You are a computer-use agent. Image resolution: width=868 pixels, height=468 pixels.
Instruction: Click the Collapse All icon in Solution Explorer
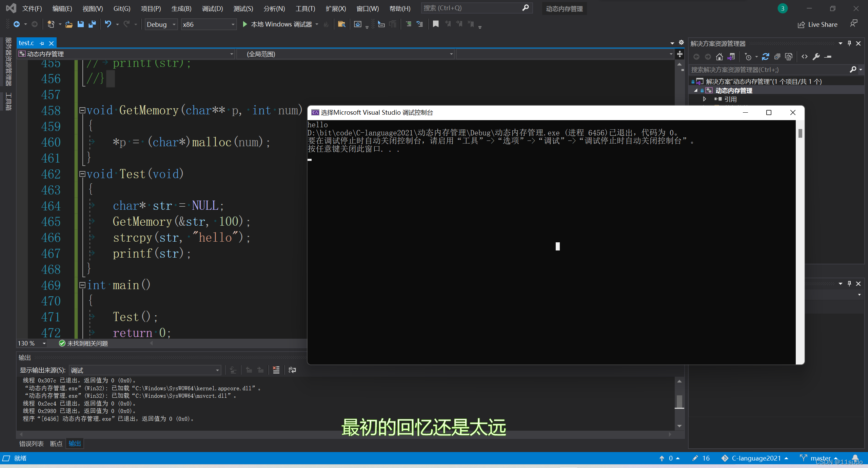coord(777,57)
